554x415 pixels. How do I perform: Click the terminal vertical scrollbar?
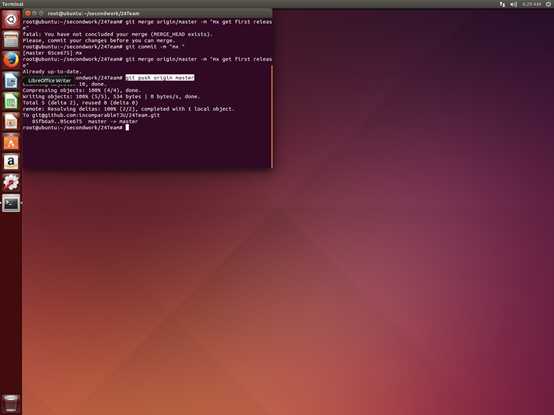pyautogui.click(x=272, y=117)
